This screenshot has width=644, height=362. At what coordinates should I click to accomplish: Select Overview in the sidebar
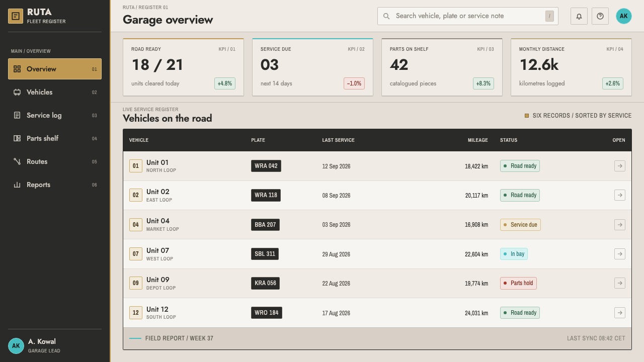click(55, 69)
